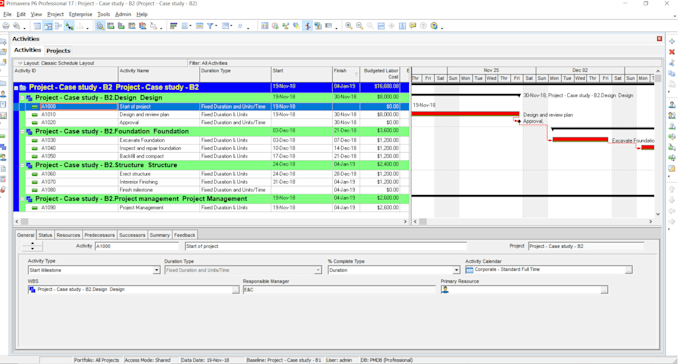Click the Zoom Out magnifier icon

point(360,26)
